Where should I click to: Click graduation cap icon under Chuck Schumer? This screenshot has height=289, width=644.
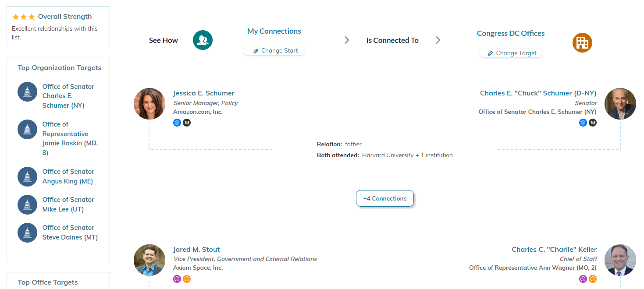click(593, 123)
